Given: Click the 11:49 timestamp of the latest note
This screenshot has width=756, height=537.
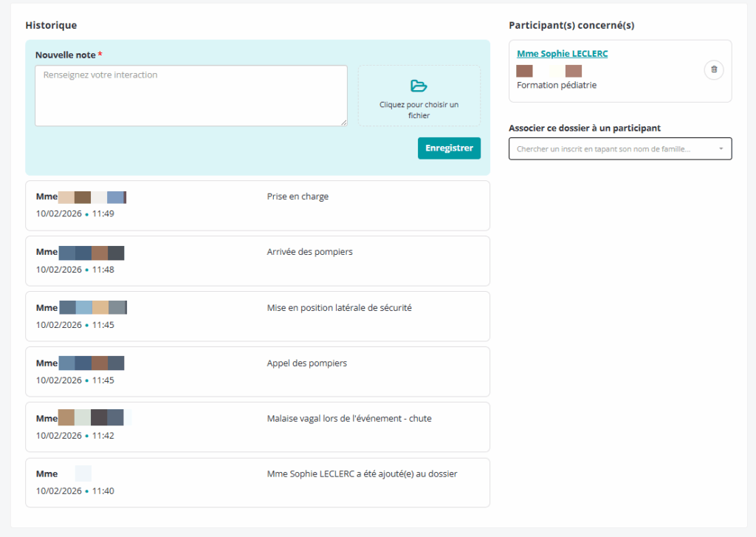Looking at the screenshot, I should 103,214.
